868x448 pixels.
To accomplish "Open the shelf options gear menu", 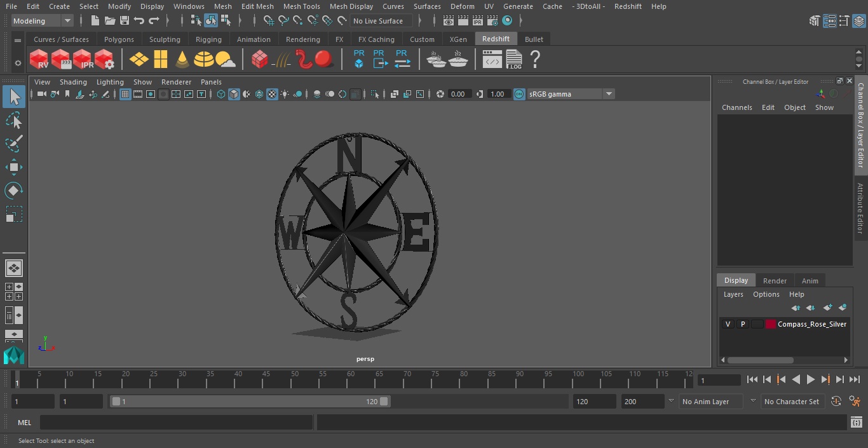I will [x=18, y=63].
